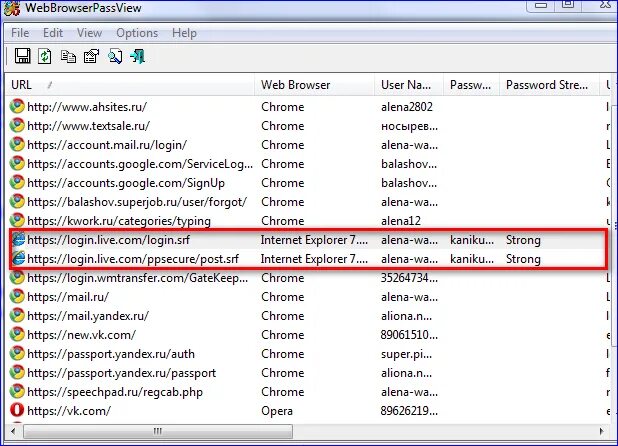This screenshot has width=618, height=446.
Task: Click the user name 35264734...
Action: coord(409,277)
